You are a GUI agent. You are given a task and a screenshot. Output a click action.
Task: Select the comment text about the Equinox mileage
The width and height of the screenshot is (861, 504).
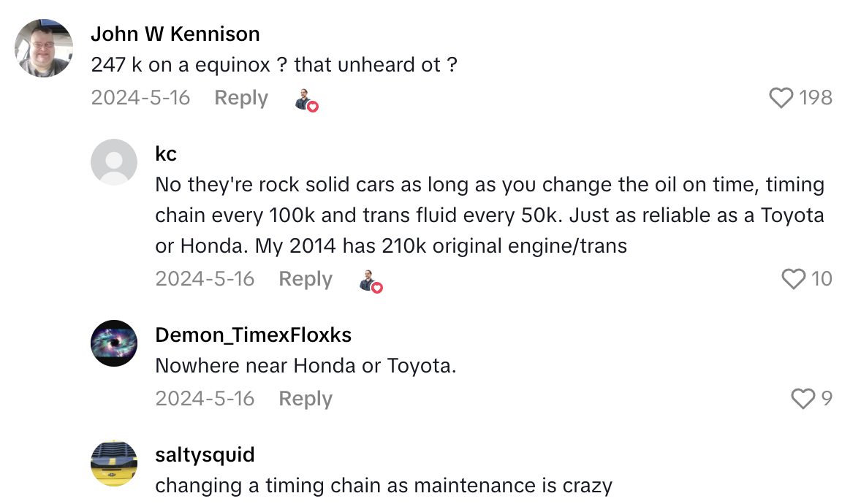tap(274, 64)
